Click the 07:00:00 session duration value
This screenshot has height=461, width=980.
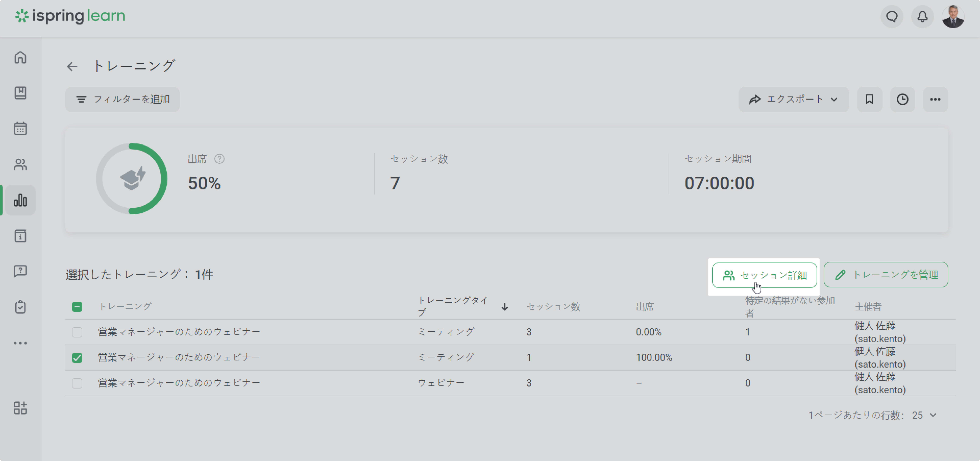[719, 183]
